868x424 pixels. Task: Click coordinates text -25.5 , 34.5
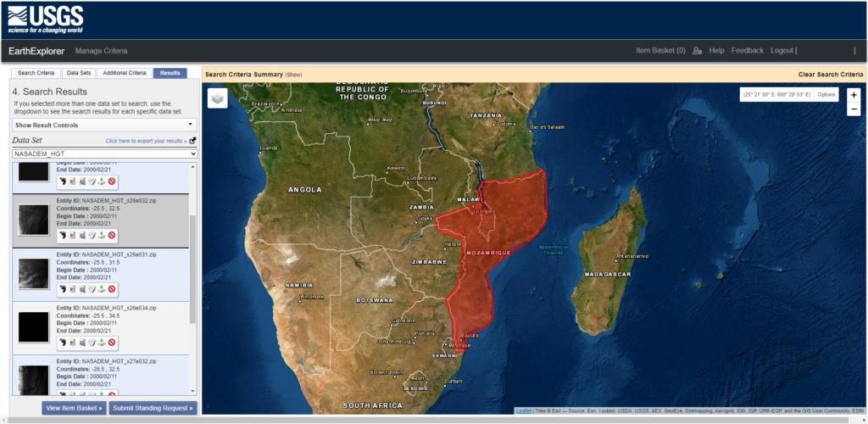pos(105,315)
